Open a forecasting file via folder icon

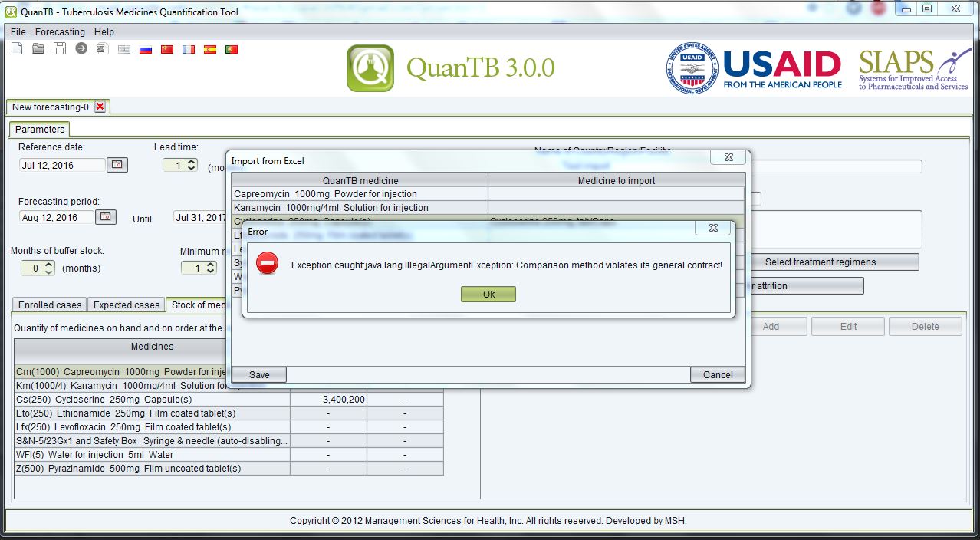point(38,49)
